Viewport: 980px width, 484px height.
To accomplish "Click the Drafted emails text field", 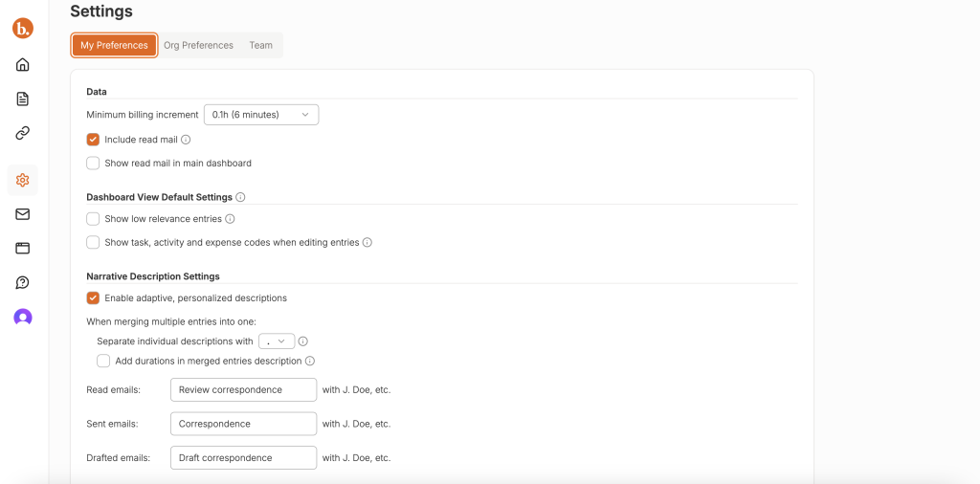I will tap(243, 458).
